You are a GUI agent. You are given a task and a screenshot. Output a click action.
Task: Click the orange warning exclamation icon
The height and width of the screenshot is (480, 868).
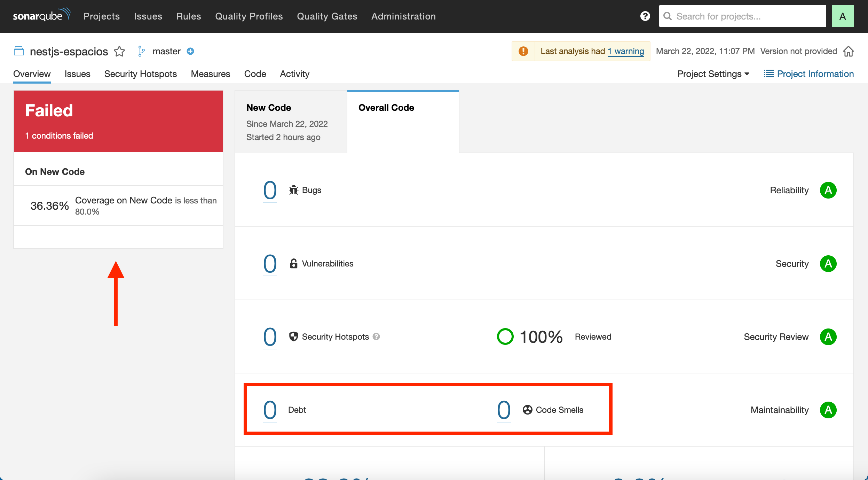pos(523,51)
